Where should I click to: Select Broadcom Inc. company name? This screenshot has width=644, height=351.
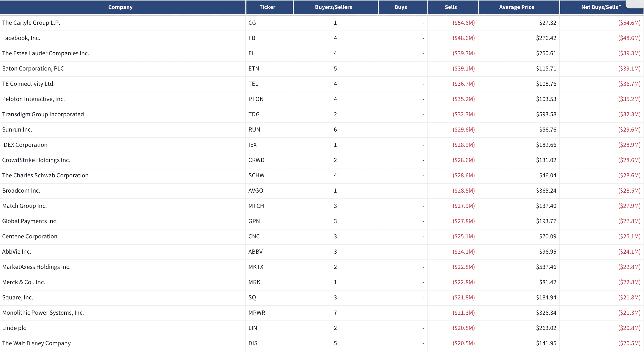[21, 190]
